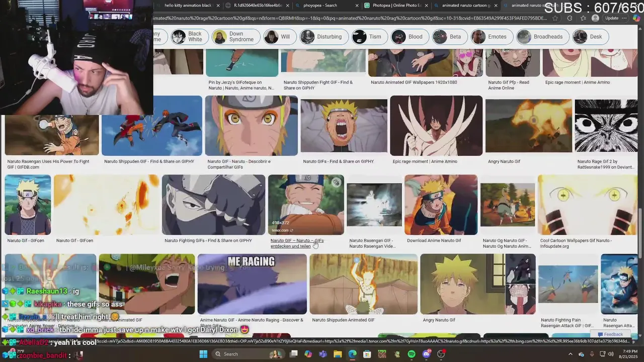Viewport: 644px width, 362px height.
Task: Open 'Naruto GIF – Naruto – GIFs entdecken' link
Action: (x=297, y=243)
